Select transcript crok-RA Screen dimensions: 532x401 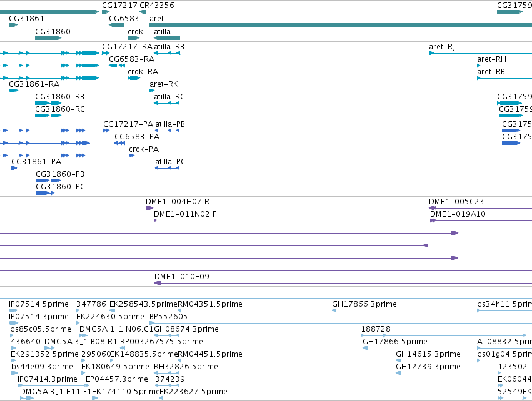[143, 72]
